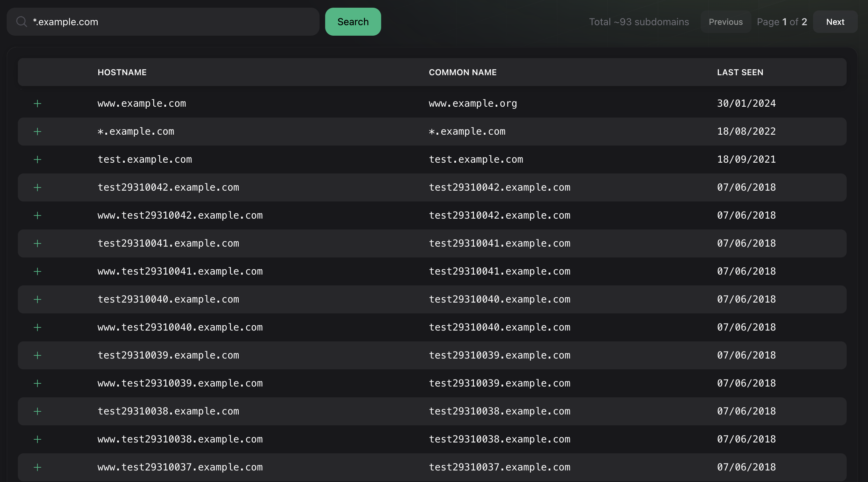Click plus icon for test29310039.example.com
Screen dimensions: 868x482
[x=37, y=355]
